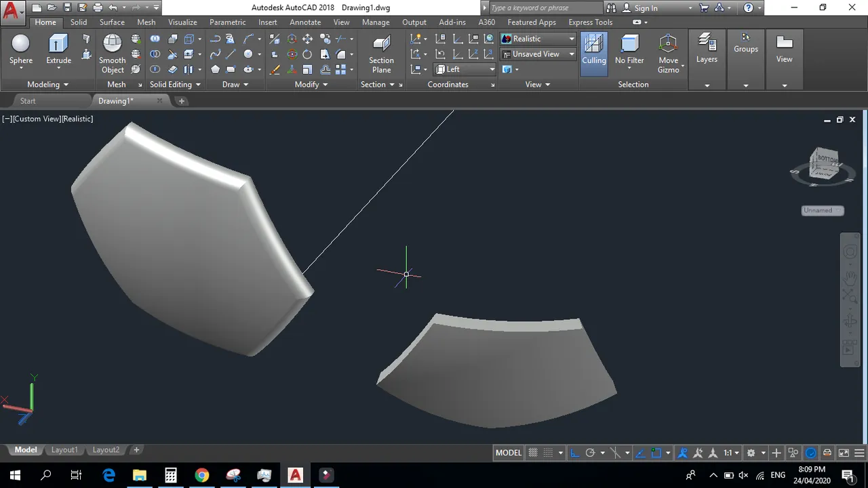The image size is (868, 488).
Task: Open the Annotate ribbon tab
Action: point(305,22)
